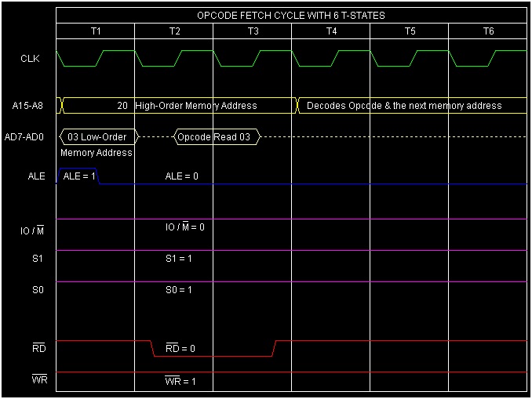This screenshot has height=399, width=532.
Task: Click the "ALE = 1" pulse annotation
Action: pyautogui.click(x=79, y=176)
